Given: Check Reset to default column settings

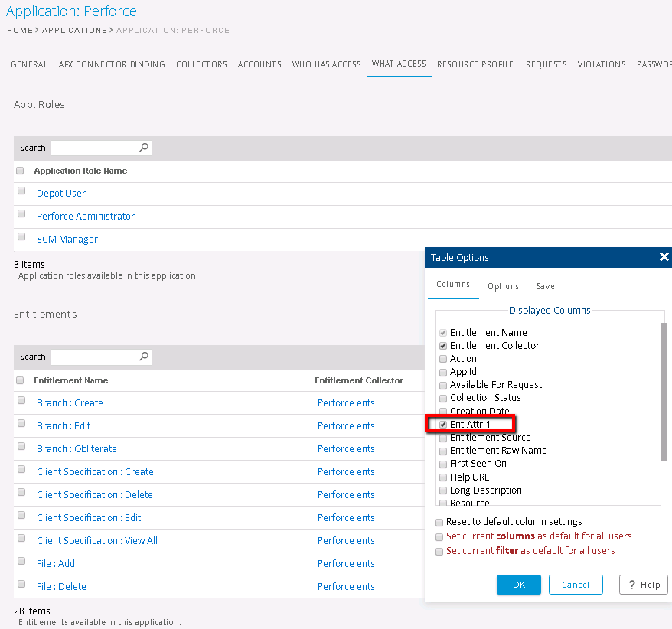Looking at the screenshot, I should [x=439, y=522].
